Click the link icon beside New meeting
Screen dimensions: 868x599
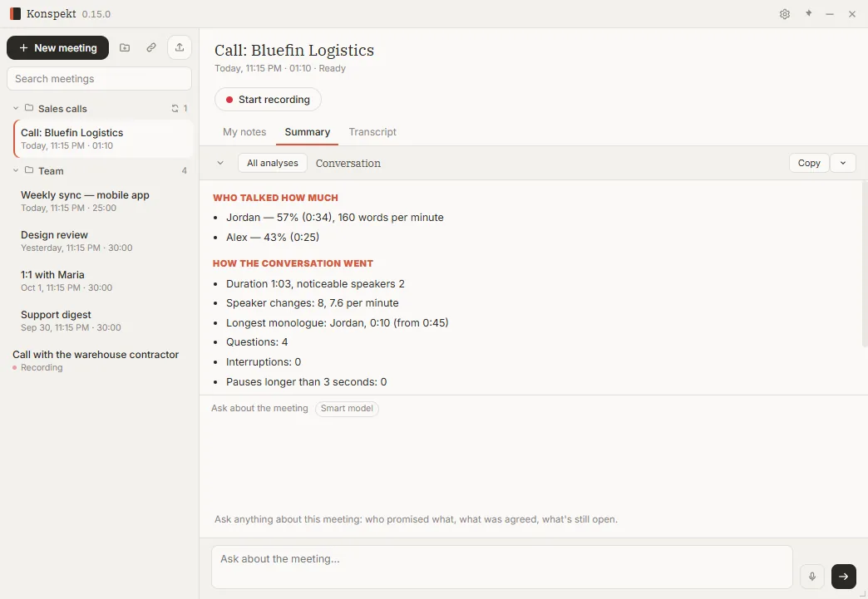[151, 47]
